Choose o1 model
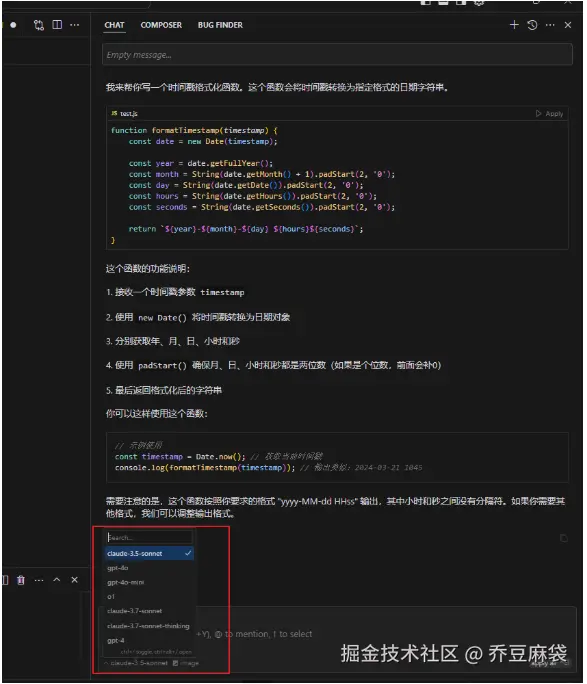Viewport: 587px width, 684px height. pyautogui.click(x=111, y=596)
